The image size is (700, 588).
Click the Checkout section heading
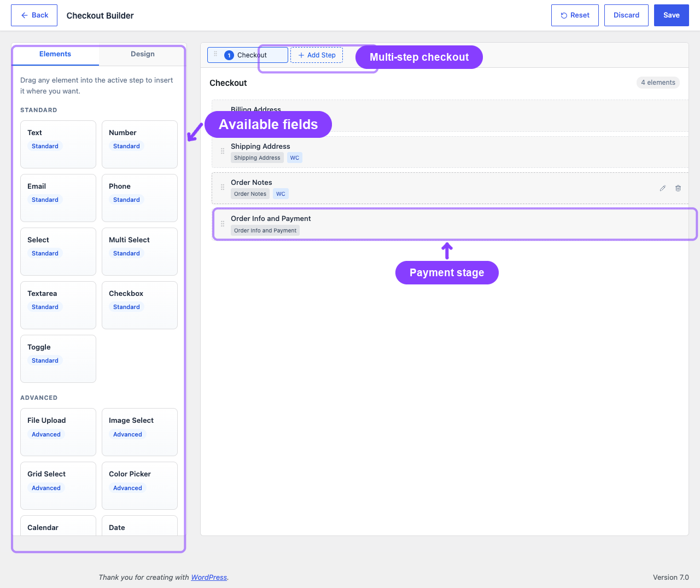pos(228,83)
